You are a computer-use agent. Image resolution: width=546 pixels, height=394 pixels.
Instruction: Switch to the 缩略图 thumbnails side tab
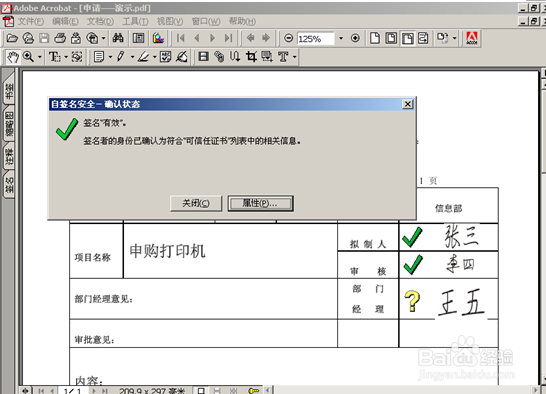click(9, 124)
